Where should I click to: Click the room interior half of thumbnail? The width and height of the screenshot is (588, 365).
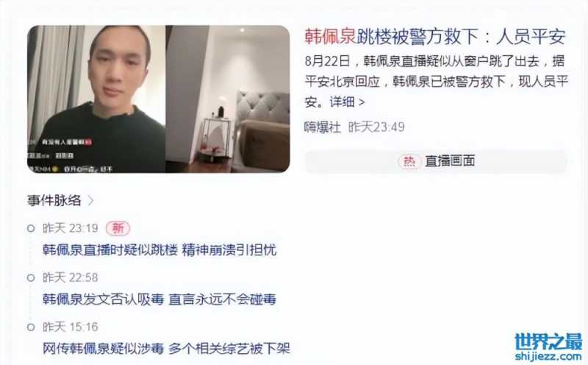pos(228,99)
